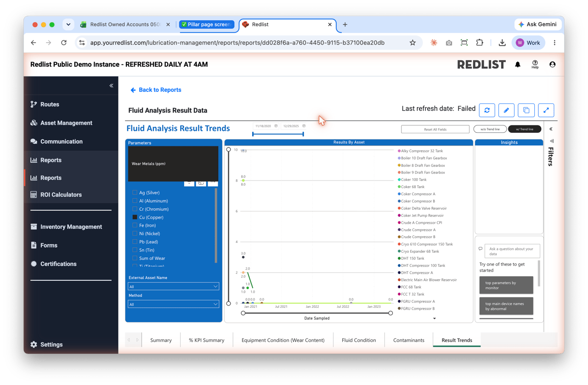Check the Pb (Lead) checkbox
The width and height of the screenshot is (588, 385).
[135, 242]
